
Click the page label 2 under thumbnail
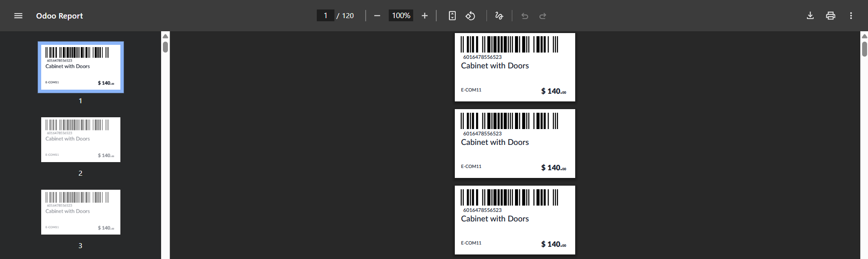coord(81,173)
